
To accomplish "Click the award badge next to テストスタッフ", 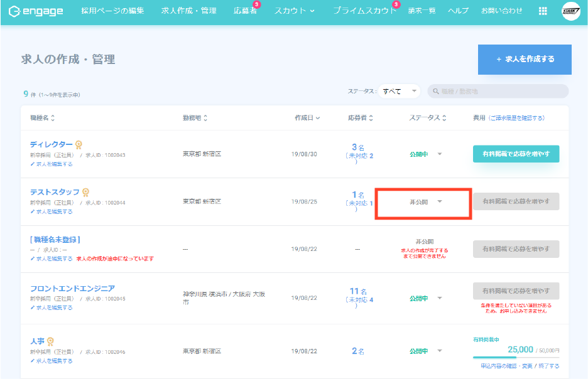I will (x=85, y=192).
